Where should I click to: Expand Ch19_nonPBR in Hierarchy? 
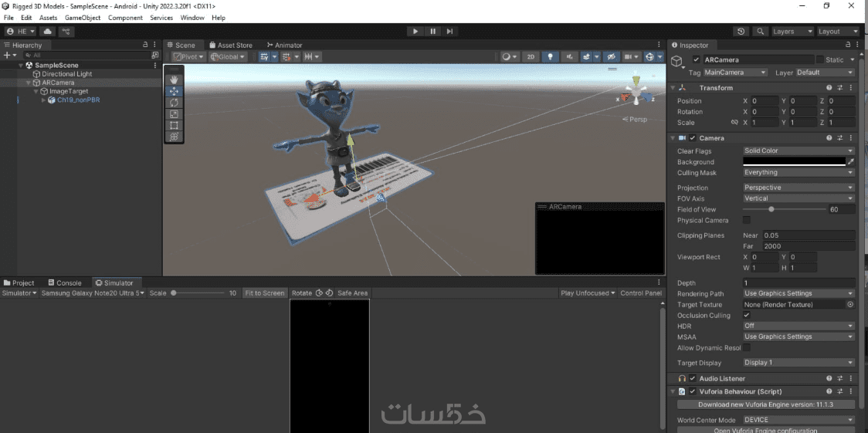[44, 100]
